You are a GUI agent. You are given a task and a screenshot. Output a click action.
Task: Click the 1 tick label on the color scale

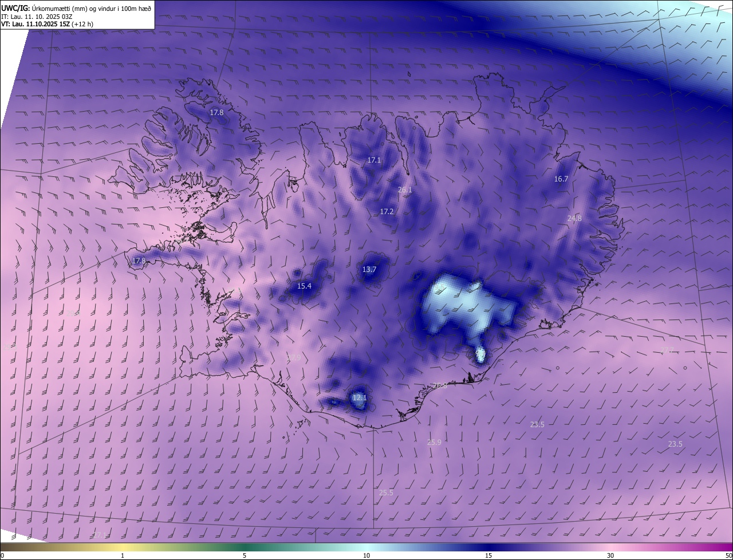click(123, 555)
